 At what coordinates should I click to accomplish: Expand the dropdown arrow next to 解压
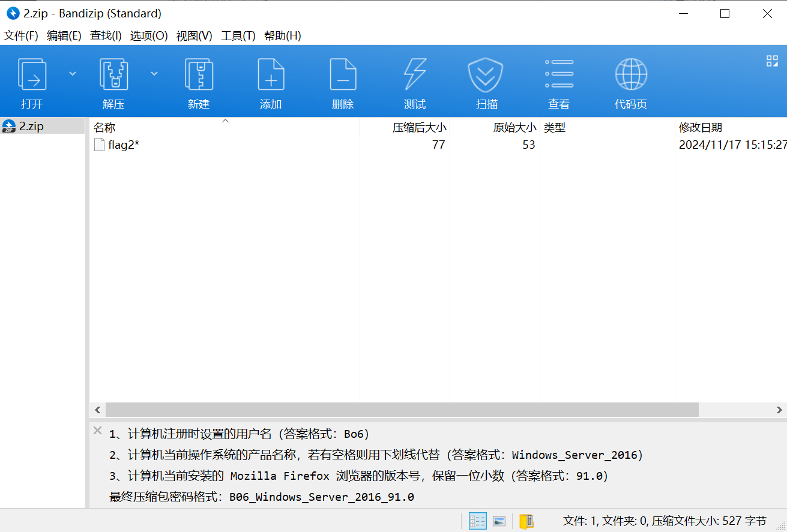(x=154, y=74)
